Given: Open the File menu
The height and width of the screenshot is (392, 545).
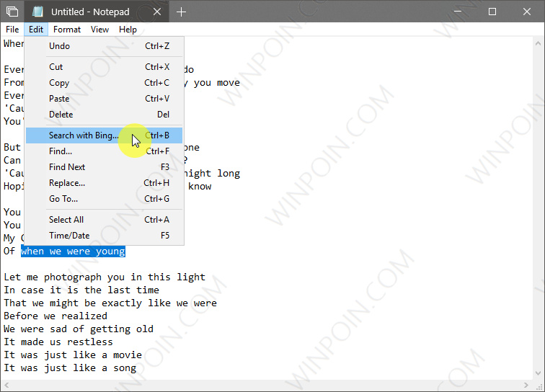Looking at the screenshot, I should click(x=12, y=30).
